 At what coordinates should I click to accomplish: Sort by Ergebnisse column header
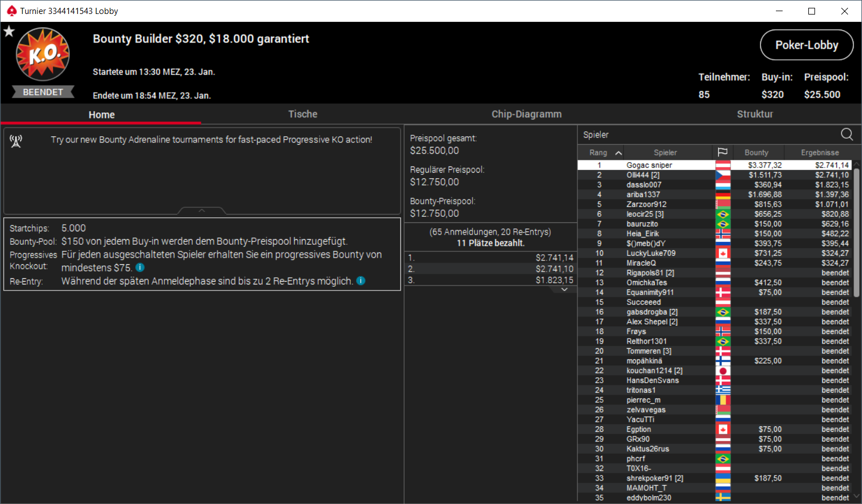click(820, 153)
